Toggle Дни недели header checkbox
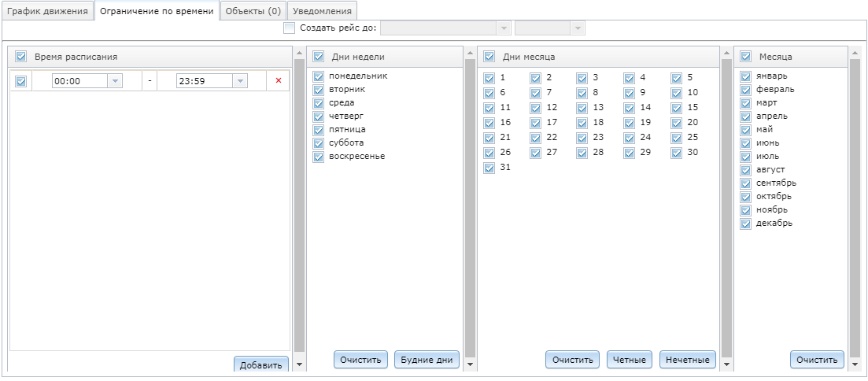868x381 pixels. pyautogui.click(x=318, y=56)
